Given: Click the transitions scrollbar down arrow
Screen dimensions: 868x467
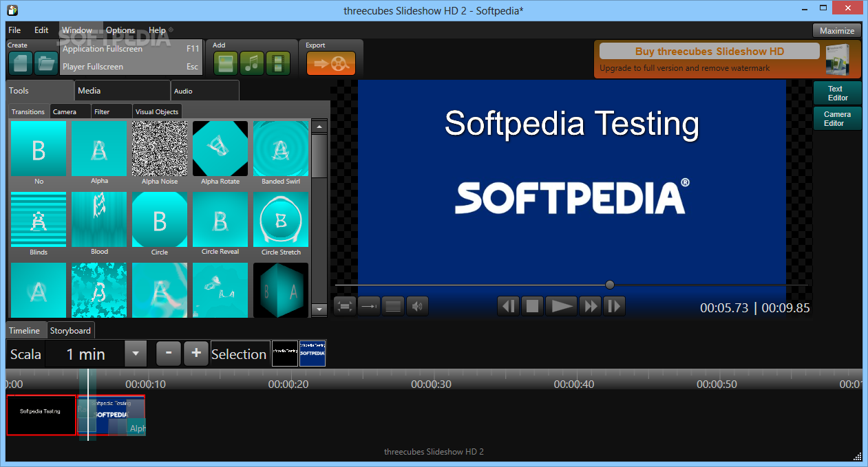Looking at the screenshot, I should click(x=319, y=310).
